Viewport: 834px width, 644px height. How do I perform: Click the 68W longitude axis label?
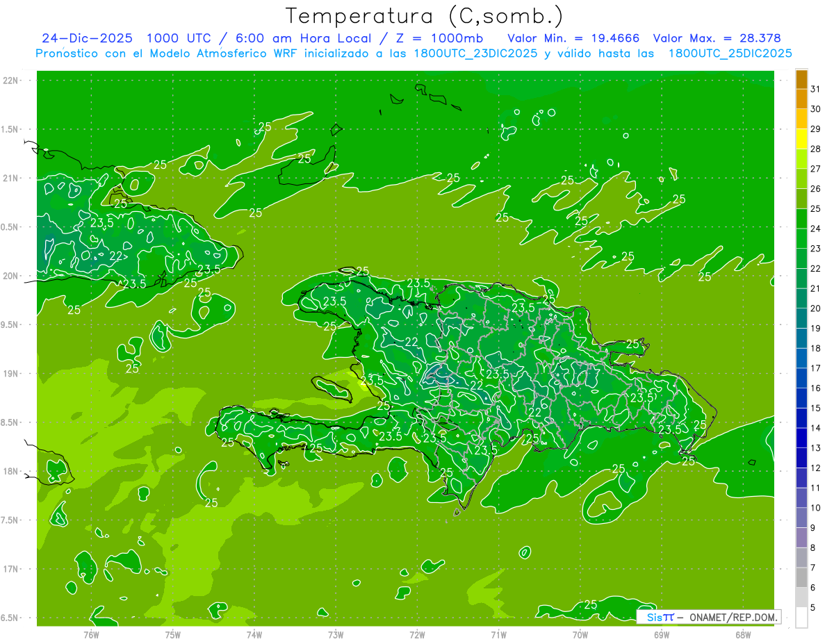(742, 634)
